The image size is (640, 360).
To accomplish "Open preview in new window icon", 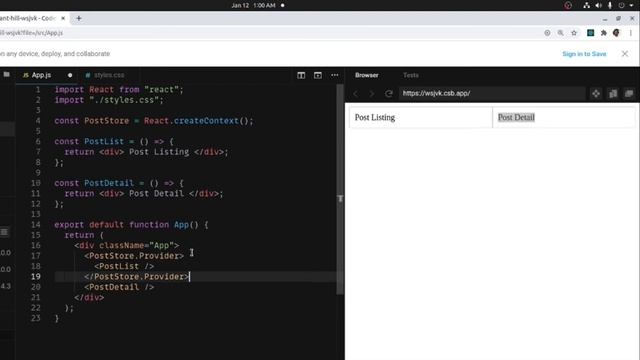I will 629,93.
